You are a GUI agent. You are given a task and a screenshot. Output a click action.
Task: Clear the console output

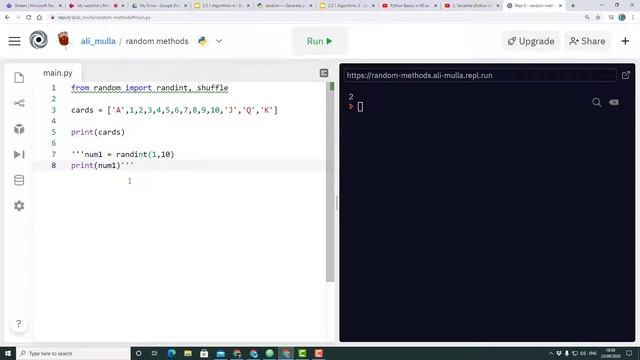(x=614, y=102)
